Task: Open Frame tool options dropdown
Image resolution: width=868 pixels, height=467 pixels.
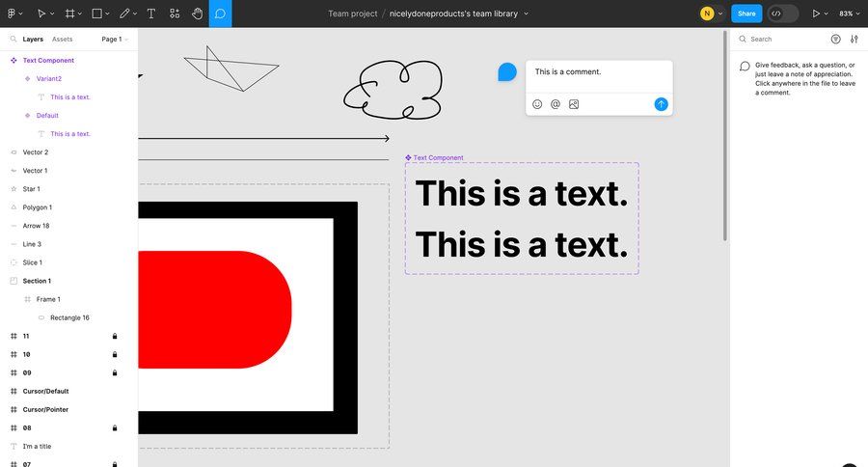Action: pyautogui.click(x=80, y=14)
